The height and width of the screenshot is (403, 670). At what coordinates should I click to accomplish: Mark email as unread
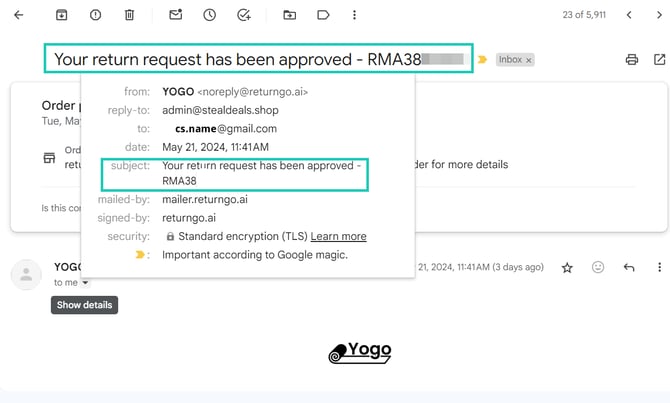point(176,15)
